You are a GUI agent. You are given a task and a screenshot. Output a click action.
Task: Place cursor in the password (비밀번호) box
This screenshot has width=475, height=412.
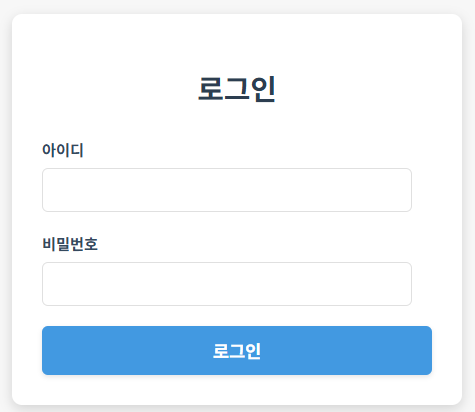point(227,284)
